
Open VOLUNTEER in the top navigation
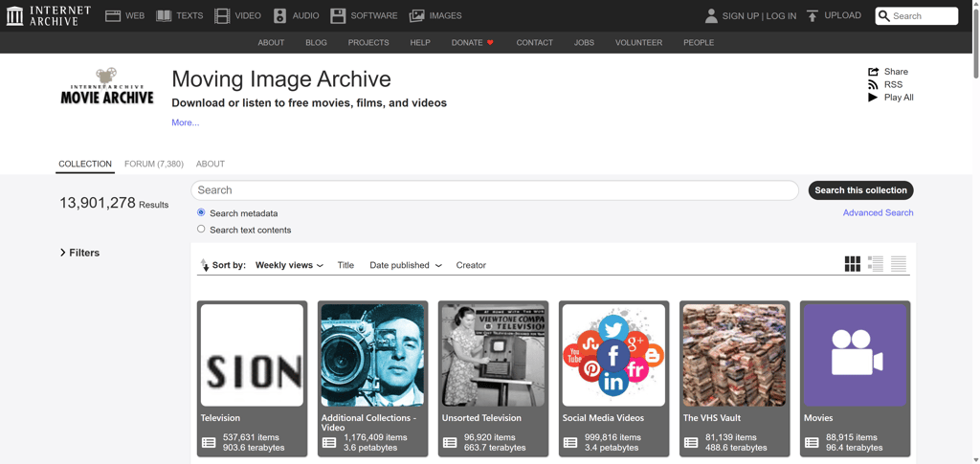pyautogui.click(x=638, y=42)
